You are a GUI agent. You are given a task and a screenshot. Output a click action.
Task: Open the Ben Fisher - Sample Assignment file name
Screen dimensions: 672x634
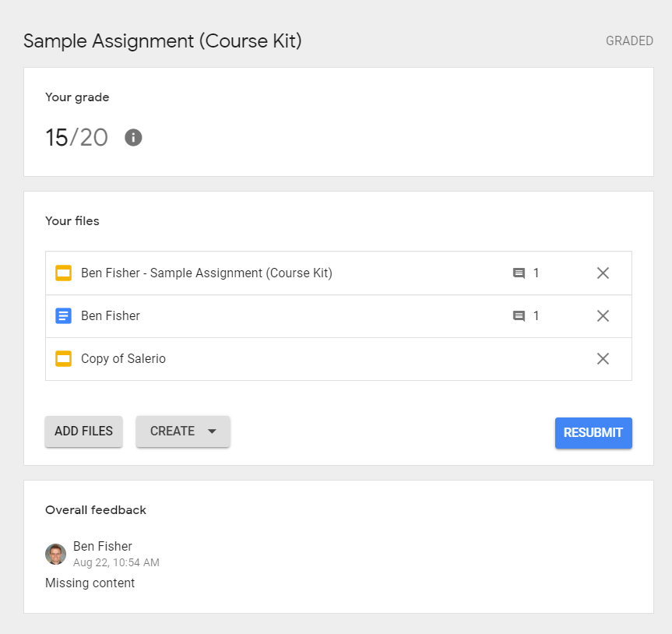coord(206,273)
